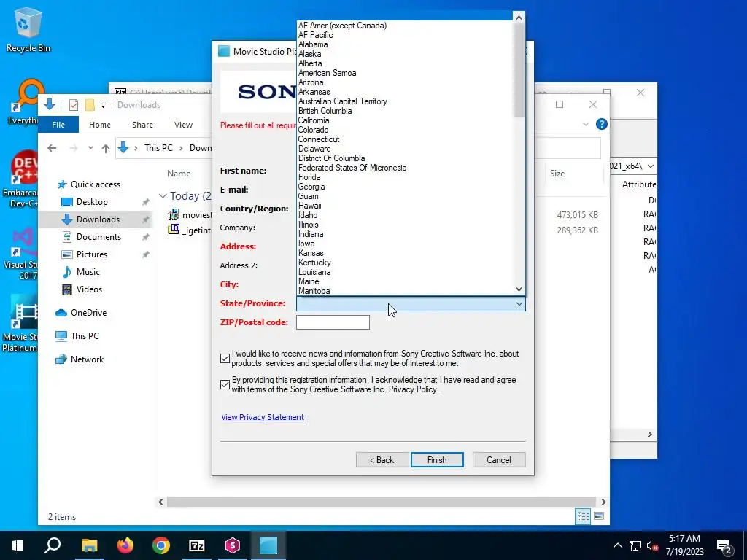Click the Windows Start button
This screenshot has width=747, height=560.
[x=18, y=545]
